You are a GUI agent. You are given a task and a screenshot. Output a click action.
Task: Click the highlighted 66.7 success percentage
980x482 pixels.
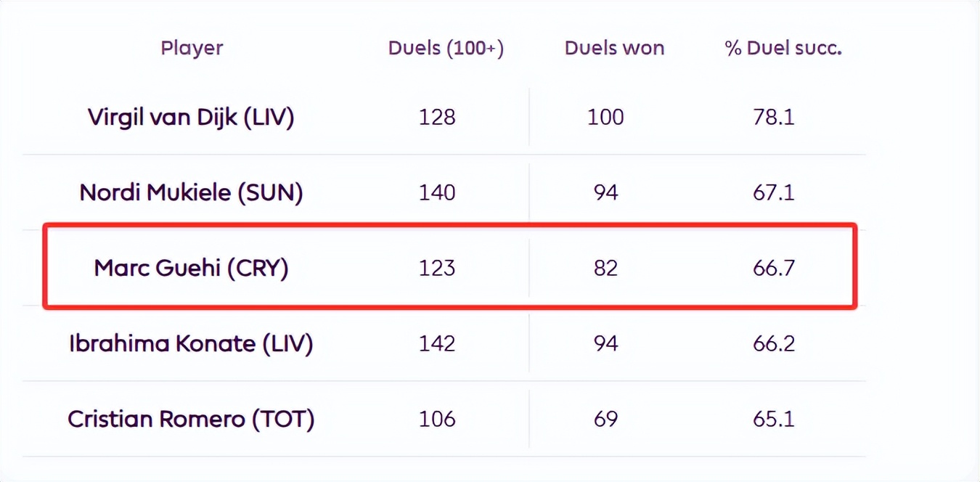point(774,268)
